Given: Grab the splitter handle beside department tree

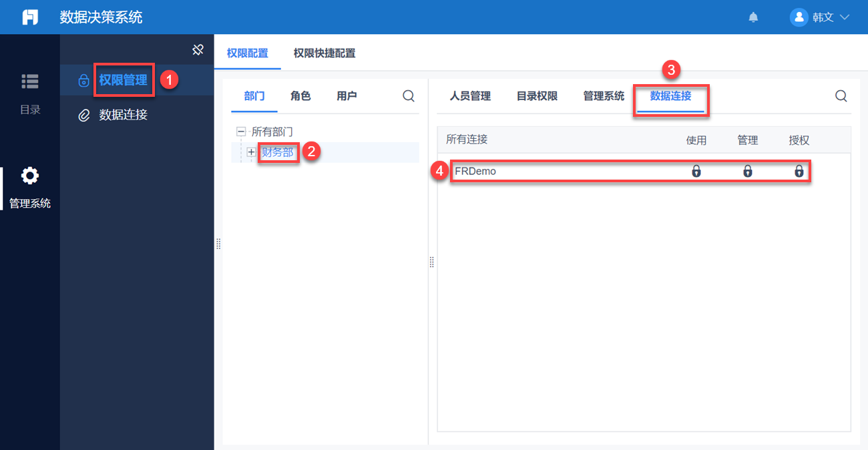Looking at the screenshot, I should point(431,262).
